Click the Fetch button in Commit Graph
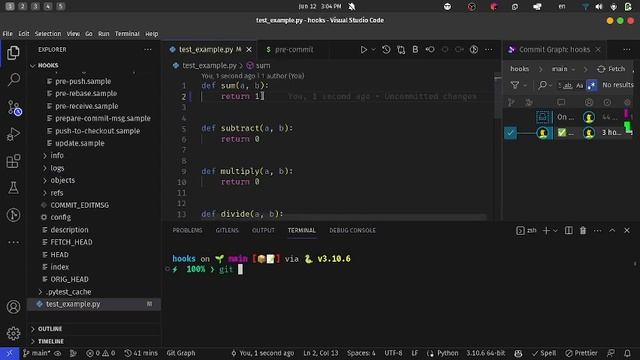Screen dimensions: 640x360 pyautogui.click(x=611, y=69)
